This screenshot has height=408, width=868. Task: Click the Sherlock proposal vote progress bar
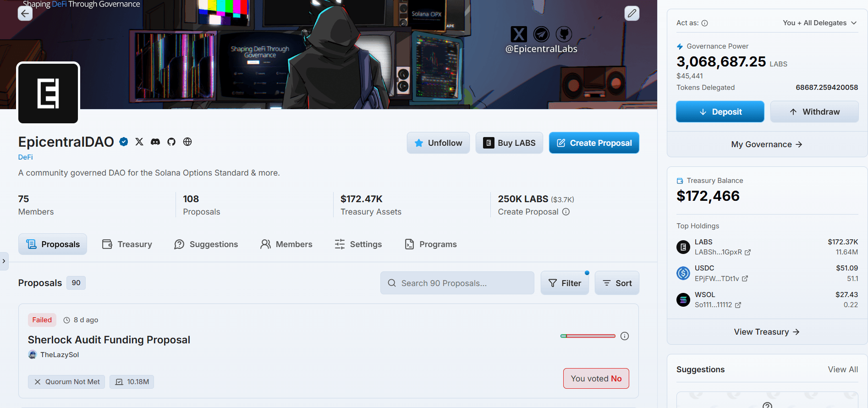tap(588, 336)
